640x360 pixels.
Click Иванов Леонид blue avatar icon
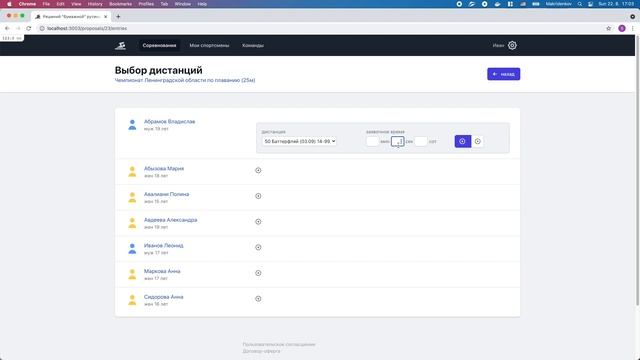(132, 249)
